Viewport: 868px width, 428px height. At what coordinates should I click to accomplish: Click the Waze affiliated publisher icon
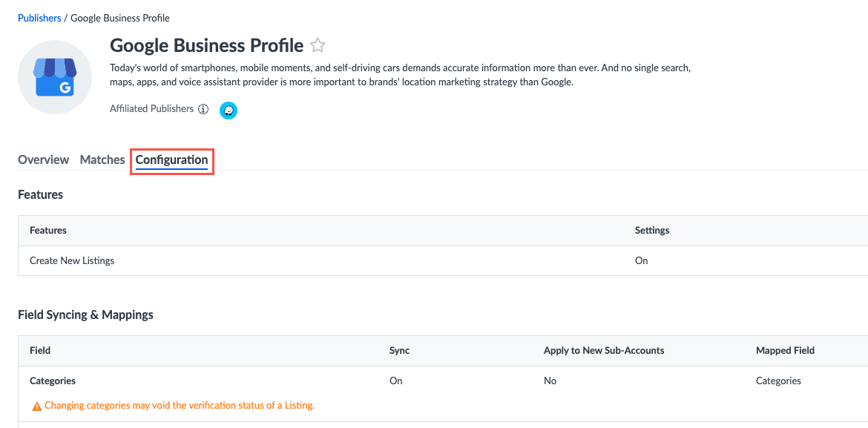pos(228,111)
